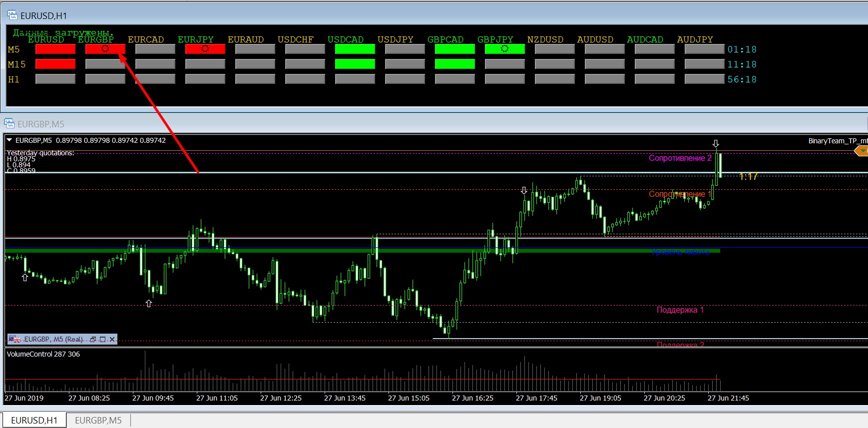Click gear icon in EURJPY M5 signal cell

point(205,49)
